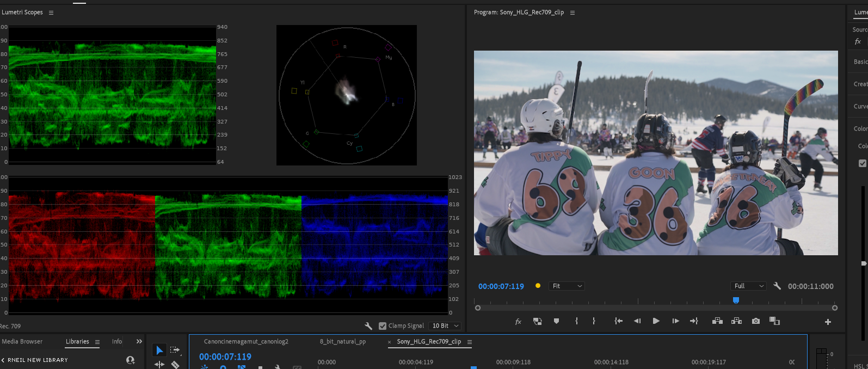
Task: Toggle the Clamp Signal checkbox
Action: point(383,326)
